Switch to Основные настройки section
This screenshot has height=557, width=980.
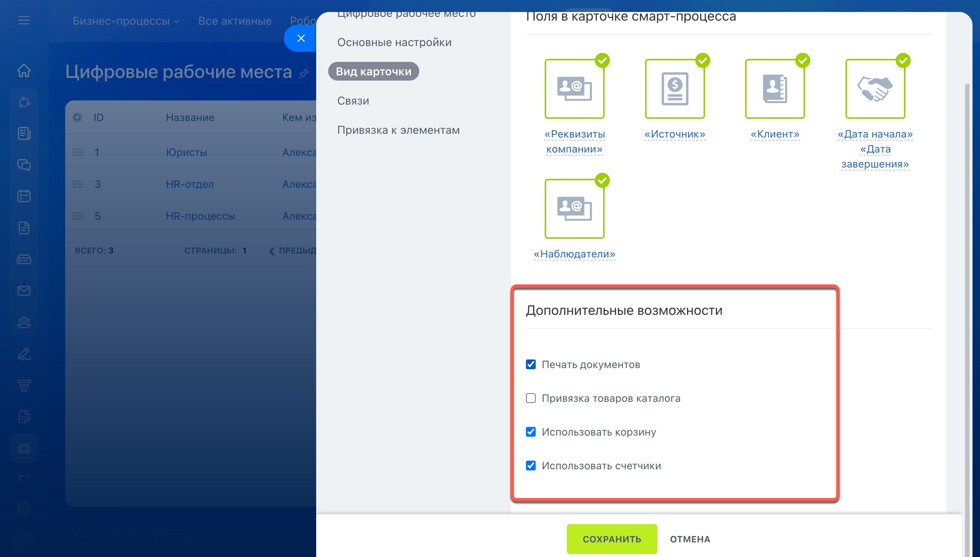(394, 42)
